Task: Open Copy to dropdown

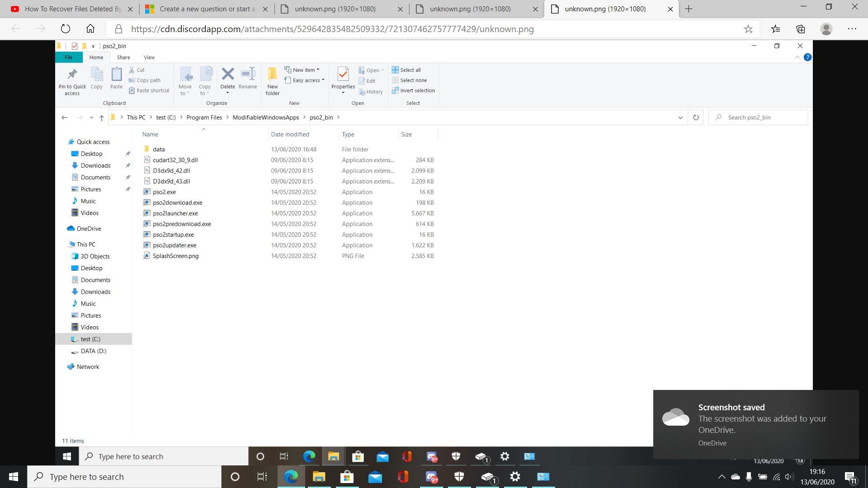Action: coord(205,81)
